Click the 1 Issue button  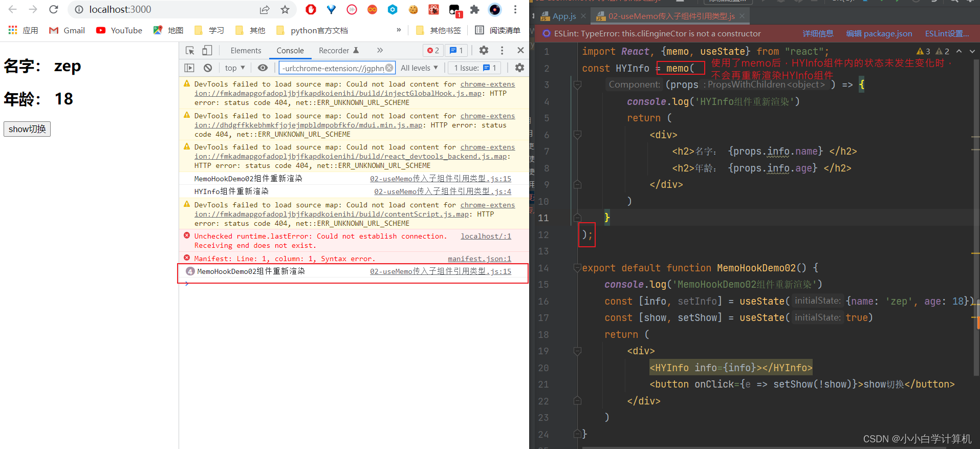pos(475,68)
